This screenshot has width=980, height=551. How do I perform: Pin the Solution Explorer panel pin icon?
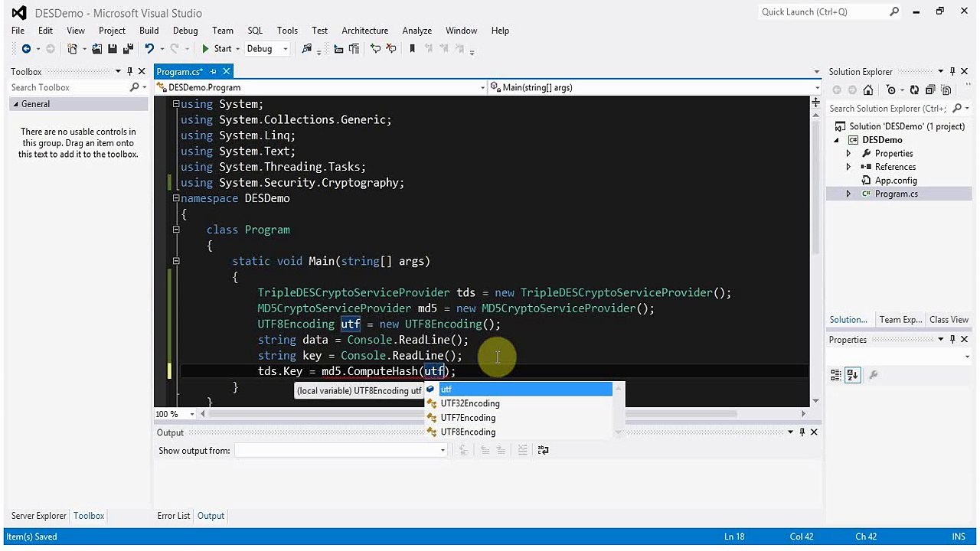(952, 71)
